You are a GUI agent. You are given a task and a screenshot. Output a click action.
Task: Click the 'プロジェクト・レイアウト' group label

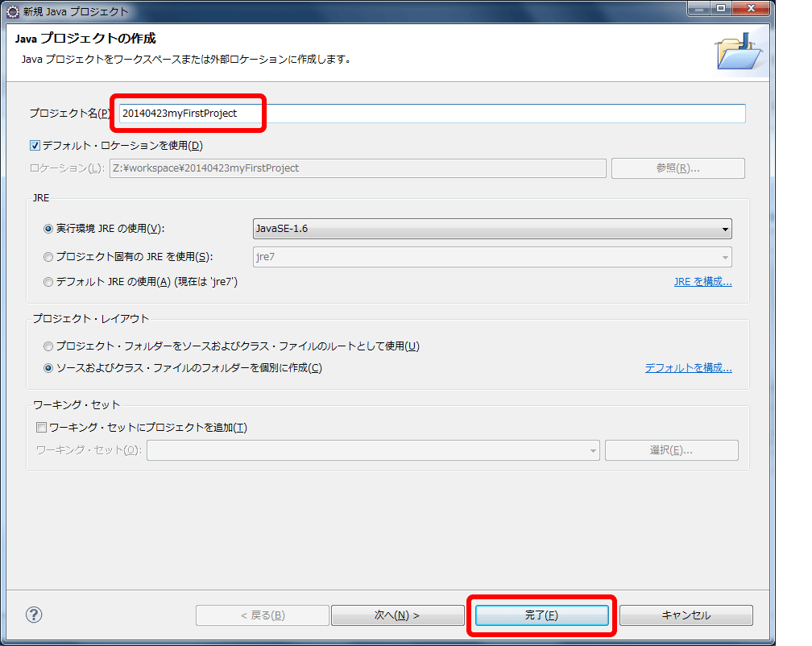pyautogui.click(x=90, y=318)
